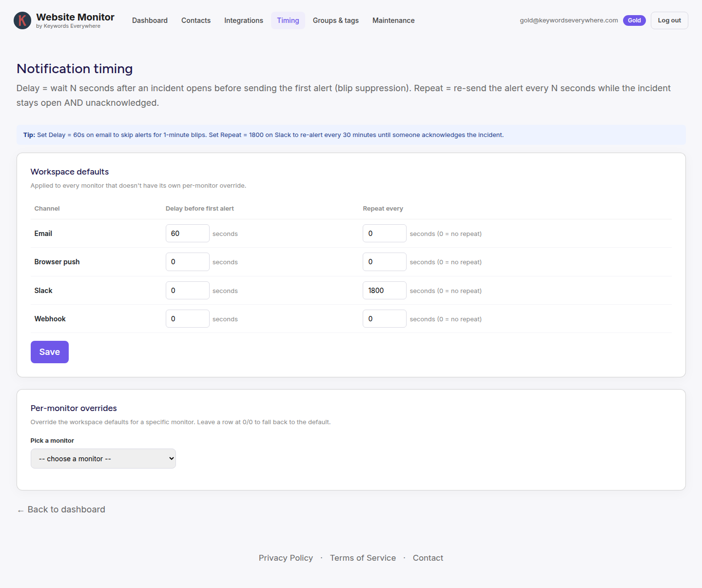Follow the Back to dashboard link
This screenshot has height=588, width=702.
[x=61, y=510]
